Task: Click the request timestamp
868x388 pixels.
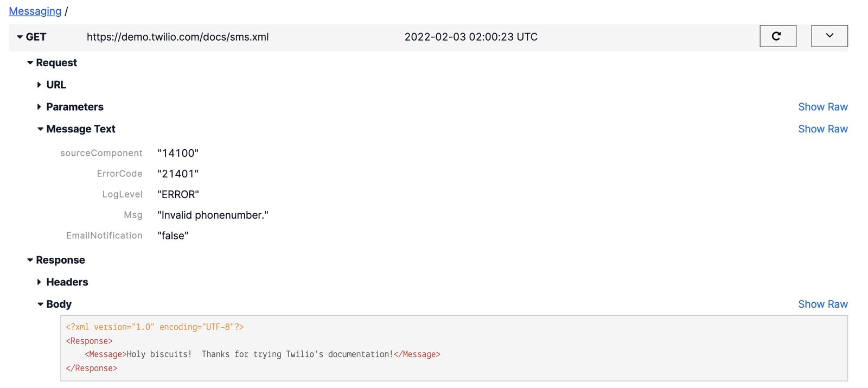Action: pyautogui.click(x=471, y=37)
